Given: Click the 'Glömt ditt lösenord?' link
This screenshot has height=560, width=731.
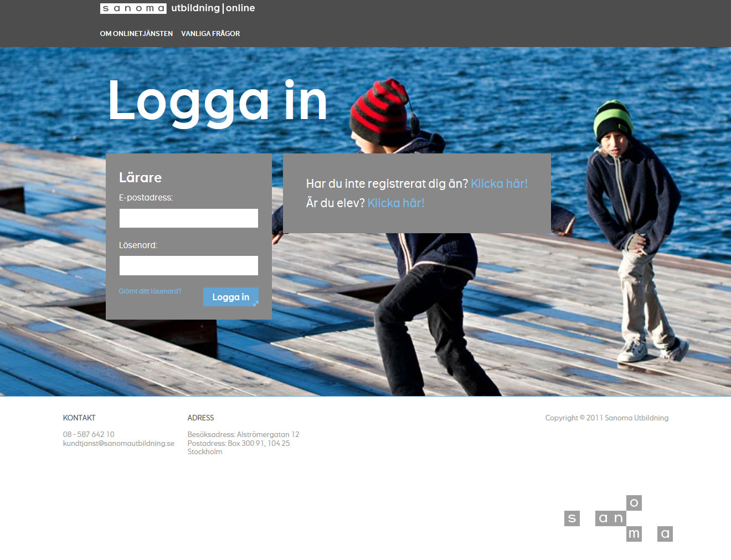Looking at the screenshot, I should 150,291.
